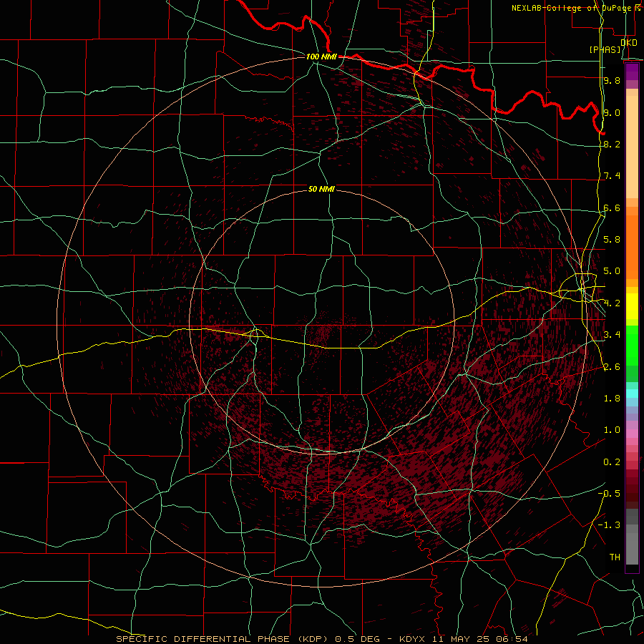Image resolution: width=644 pixels, height=644 pixels.
Task: Click the [PHAS] units label above color bar
Action: (x=605, y=50)
